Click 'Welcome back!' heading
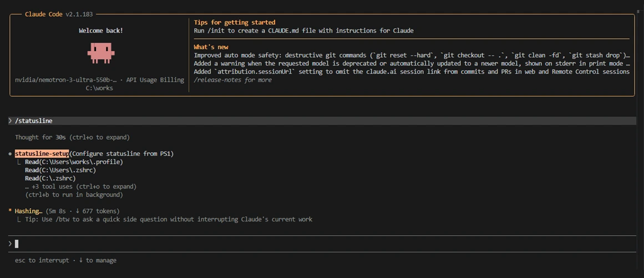The height and width of the screenshot is (278, 644). pos(100,31)
